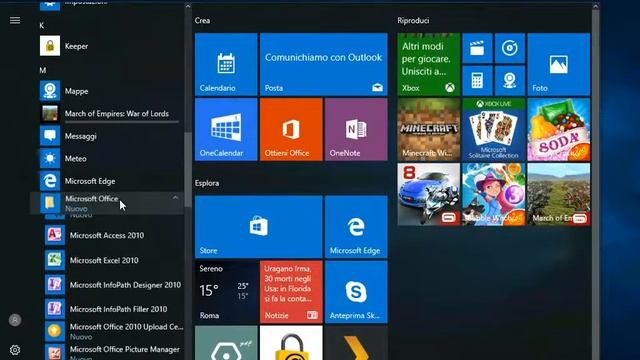Open the OneNote tile
Viewport: 640px width, 360px height.
point(356,129)
